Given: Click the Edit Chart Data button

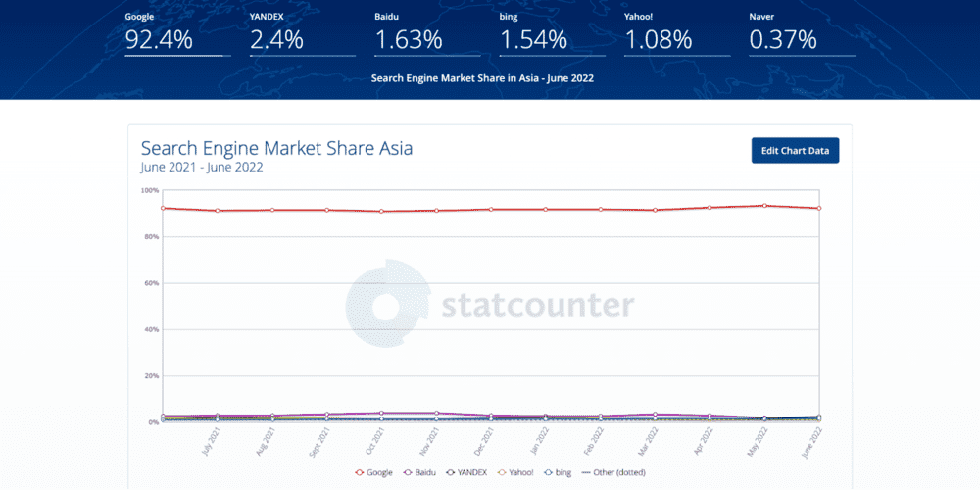Looking at the screenshot, I should (795, 150).
